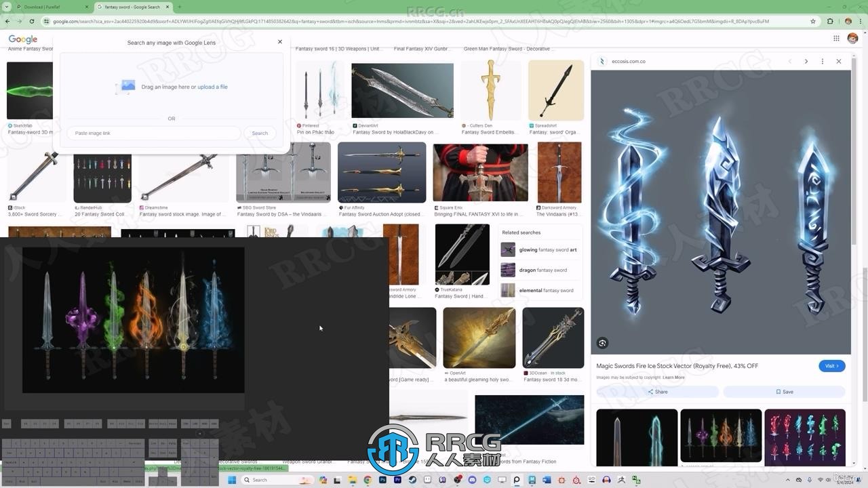Open the Cutlers Den golden sword thumbnail
Viewport: 868px width, 488px height.
(491, 91)
